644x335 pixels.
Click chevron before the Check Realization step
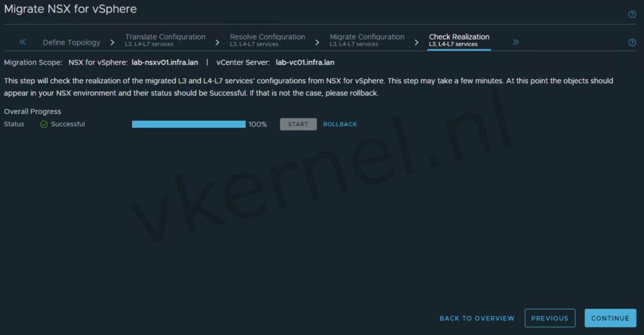click(x=416, y=43)
